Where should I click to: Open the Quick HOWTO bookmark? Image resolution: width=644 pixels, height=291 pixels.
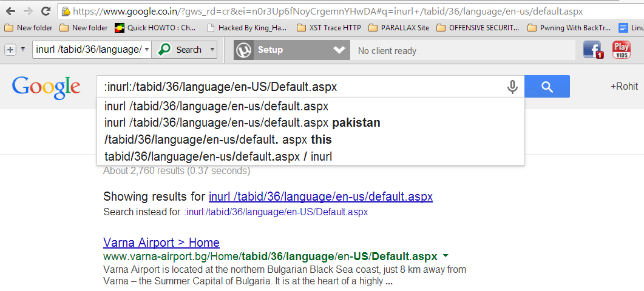155,28
